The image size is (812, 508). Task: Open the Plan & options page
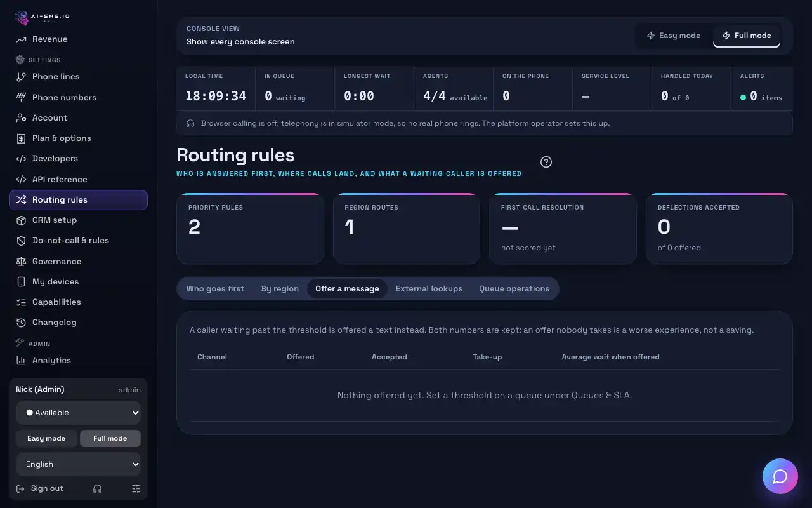[x=79, y=138]
